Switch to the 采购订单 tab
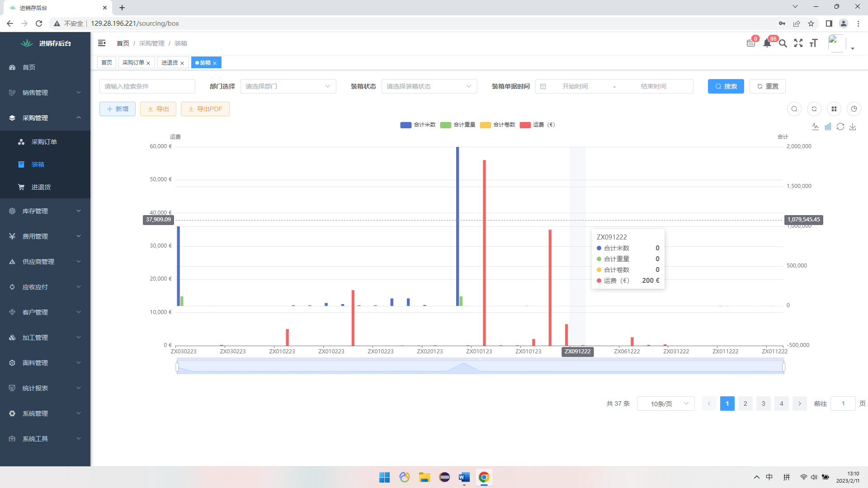 [x=133, y=63]
